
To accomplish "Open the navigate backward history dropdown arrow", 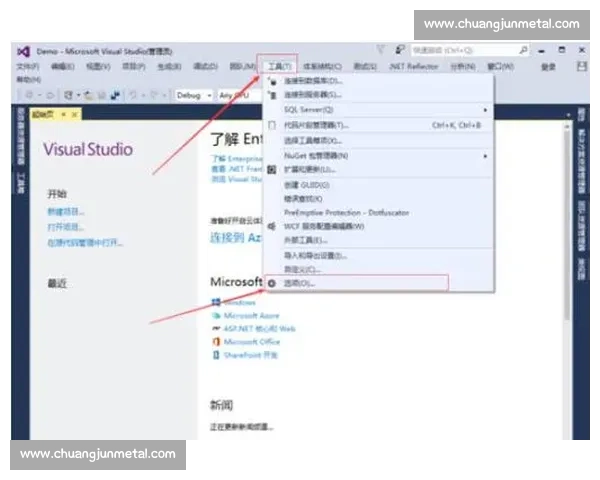I will click(x=39, y=95).
